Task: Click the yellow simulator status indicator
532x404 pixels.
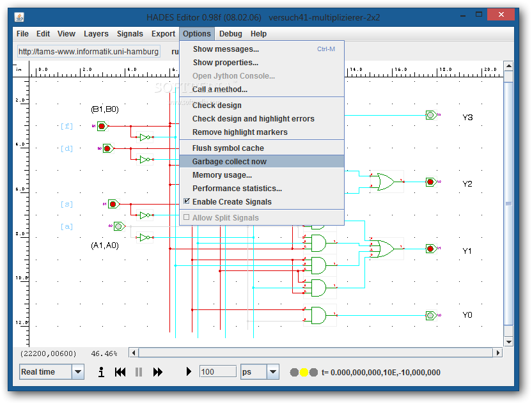Action: pos(304,373)
